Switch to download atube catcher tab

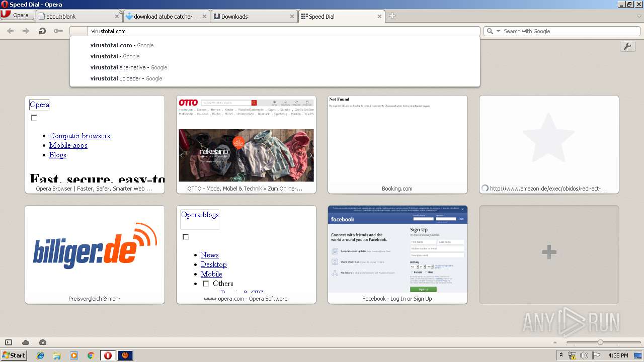pyautogui.click(x=167, y=17)
